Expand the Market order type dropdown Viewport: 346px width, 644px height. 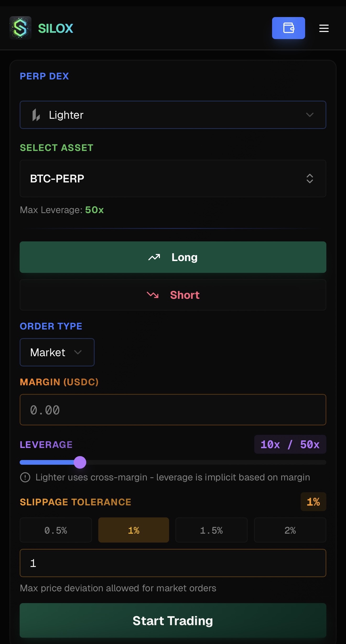coord(57,352)
